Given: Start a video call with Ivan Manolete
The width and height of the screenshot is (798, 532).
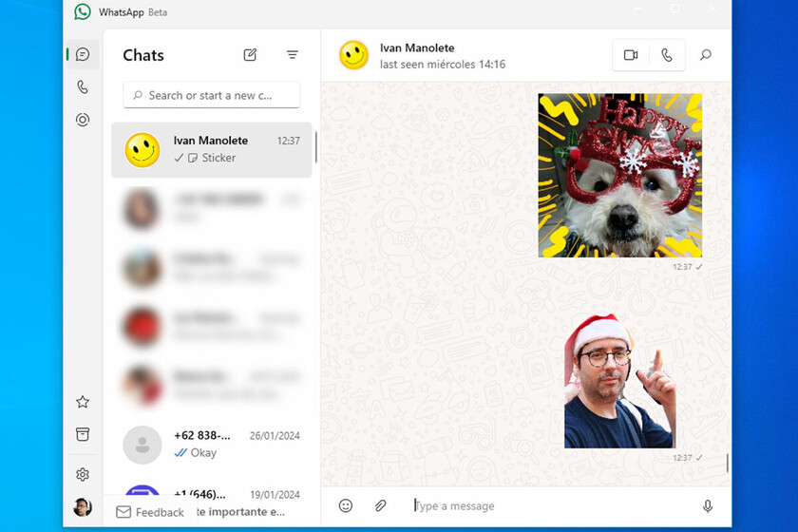Looking at the screenshot, I should [631, 55].
